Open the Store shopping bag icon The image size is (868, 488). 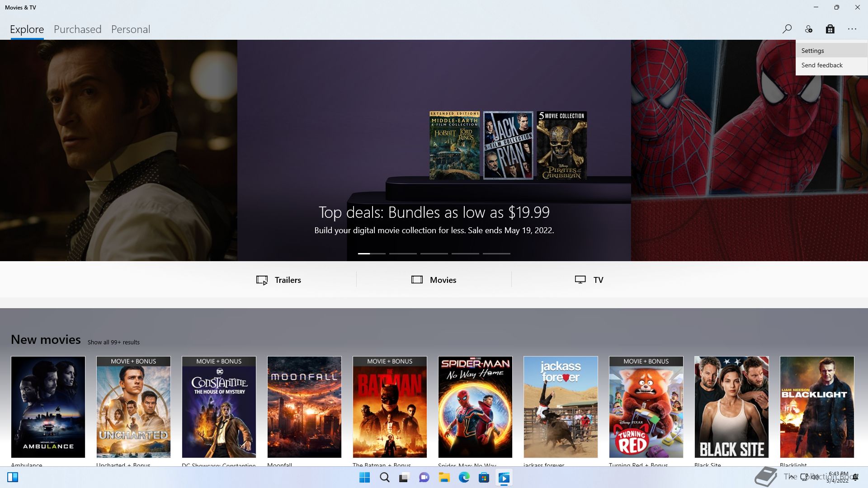830,29
